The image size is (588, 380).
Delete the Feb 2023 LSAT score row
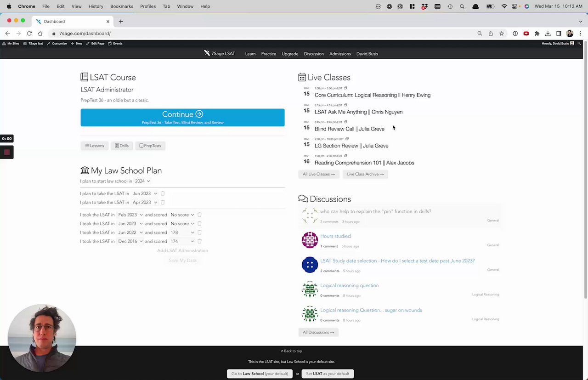199,215
